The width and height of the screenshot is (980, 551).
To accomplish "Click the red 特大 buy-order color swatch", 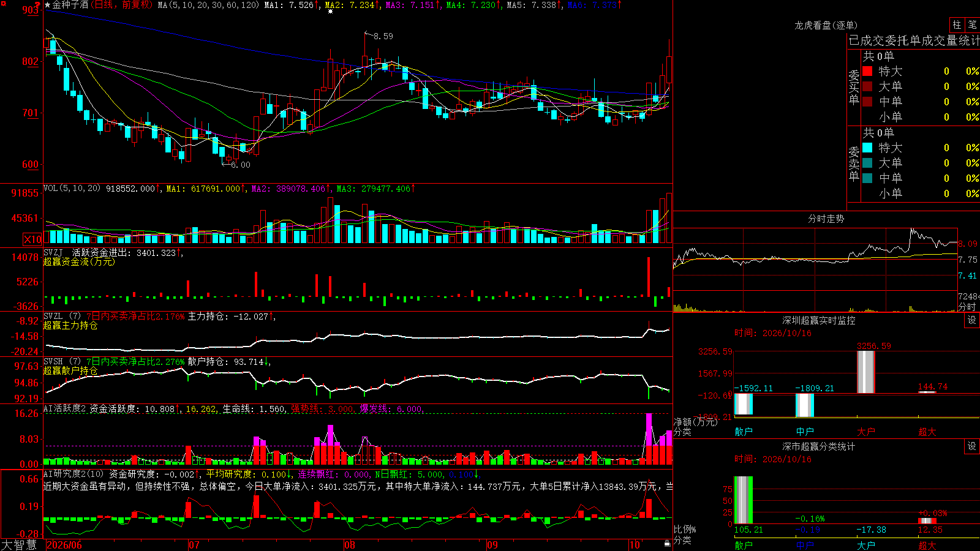I will point(867,71).
